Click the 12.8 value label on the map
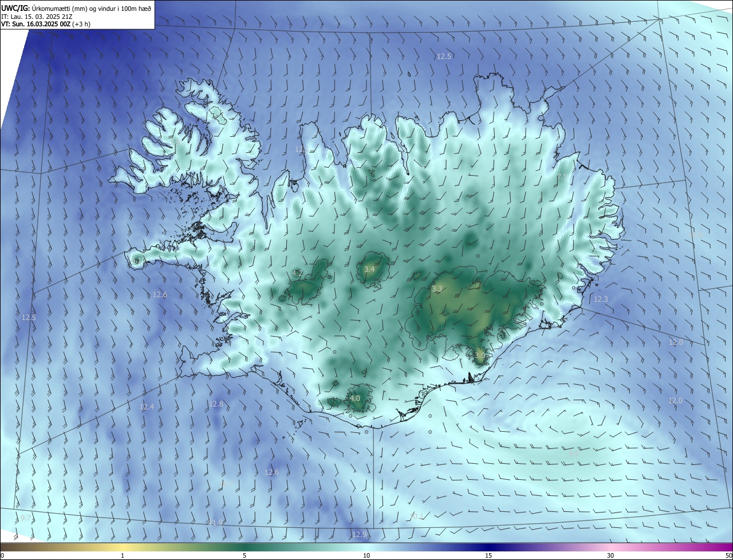The image size is (733, 560). [x=216, y=404]
